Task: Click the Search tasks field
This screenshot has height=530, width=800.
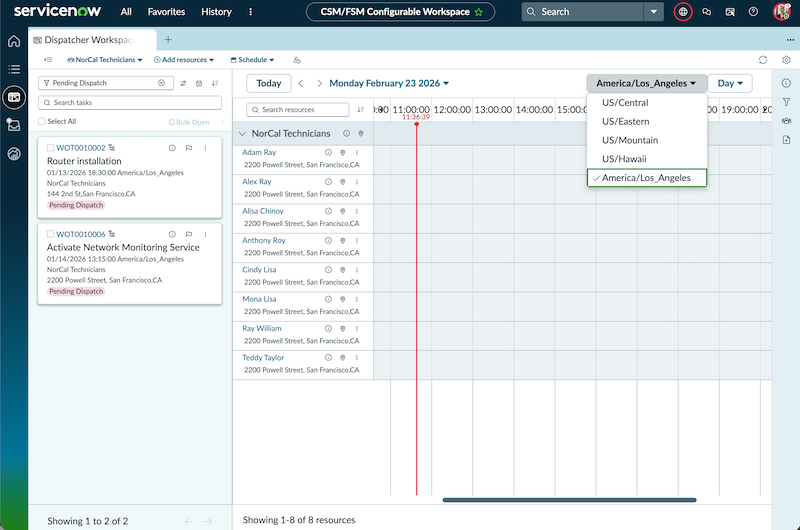Action: 130,103
